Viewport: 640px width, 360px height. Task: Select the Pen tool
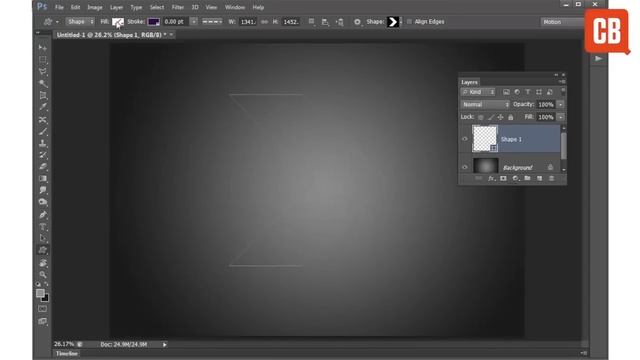click(42, 215)
